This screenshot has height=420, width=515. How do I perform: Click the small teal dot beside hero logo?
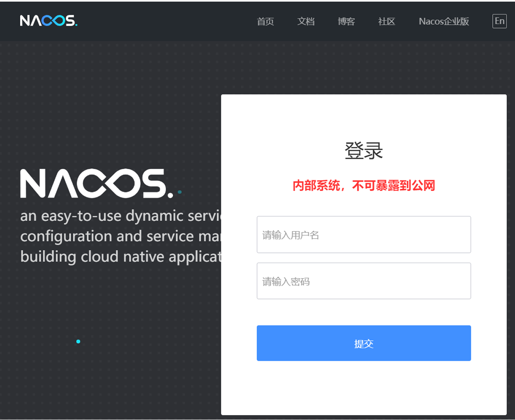coord(180,192)
